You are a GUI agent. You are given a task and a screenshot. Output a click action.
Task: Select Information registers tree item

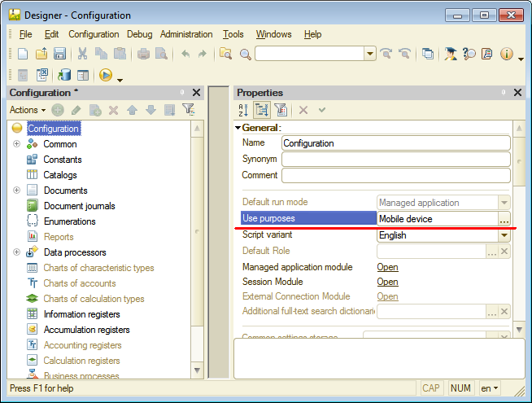coord(82,314)
